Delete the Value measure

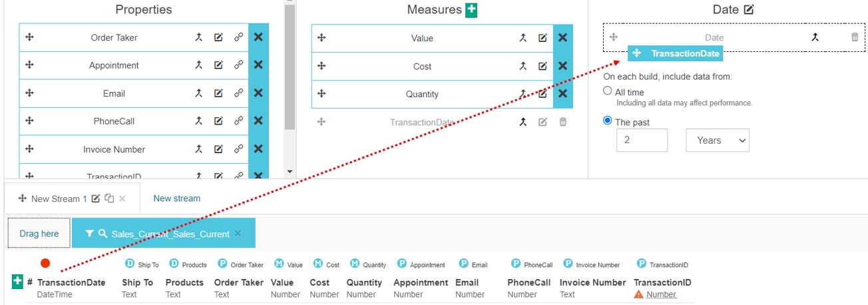(562, 38)
